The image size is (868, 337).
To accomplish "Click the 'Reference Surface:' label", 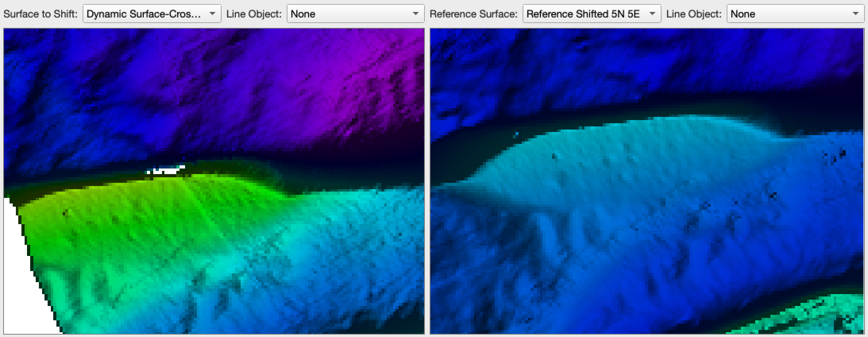I will coord(473,14).
